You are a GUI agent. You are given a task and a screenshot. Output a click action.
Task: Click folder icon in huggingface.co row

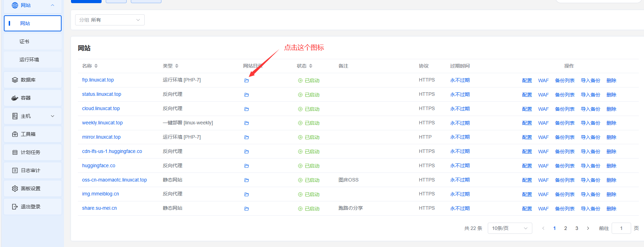pos(247,166)
